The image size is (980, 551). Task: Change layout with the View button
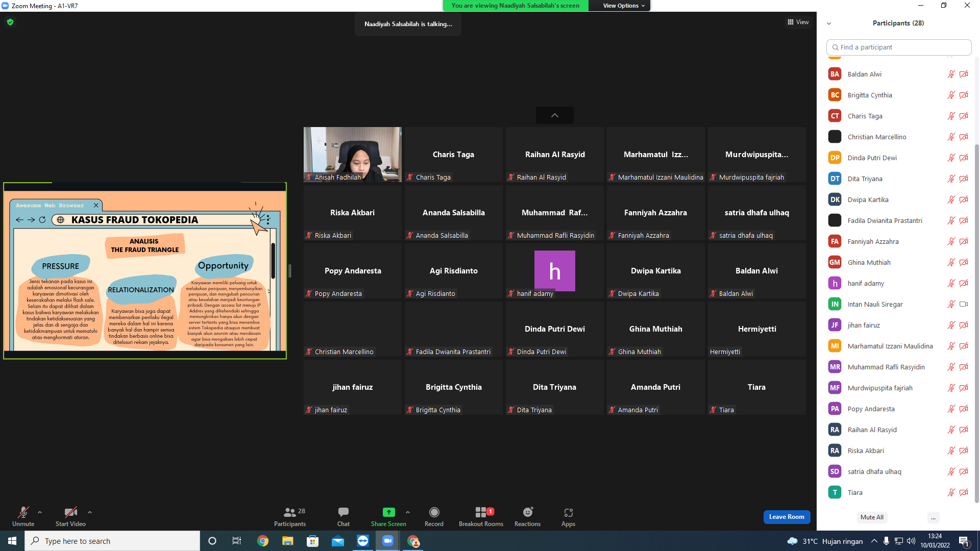[x=798, y=22]
